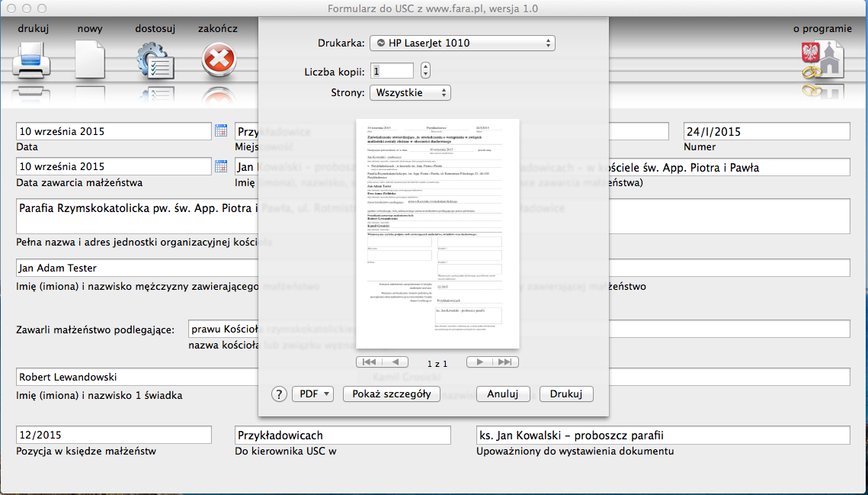This screenshot has width=868, height=495.
Task: Open the Strony pages dropdown
Action: point(410,92)
